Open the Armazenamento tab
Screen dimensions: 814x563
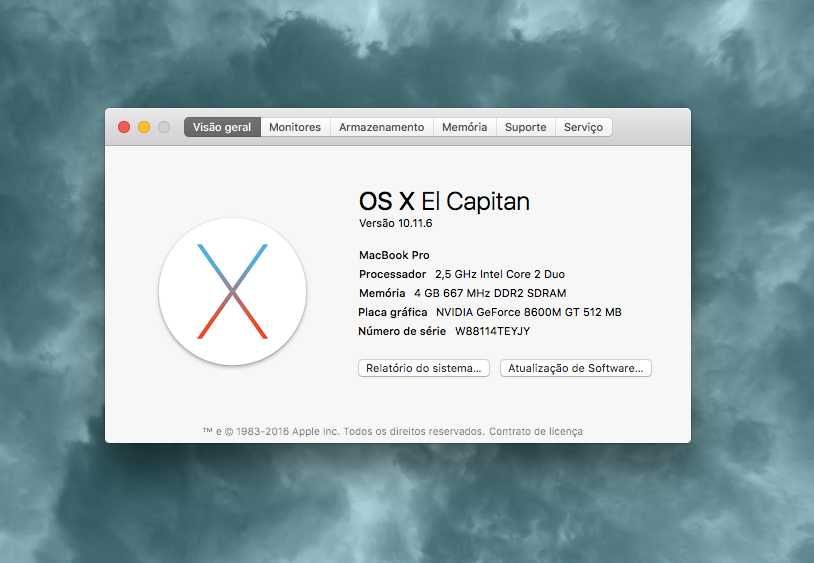(x=382, y=127)
